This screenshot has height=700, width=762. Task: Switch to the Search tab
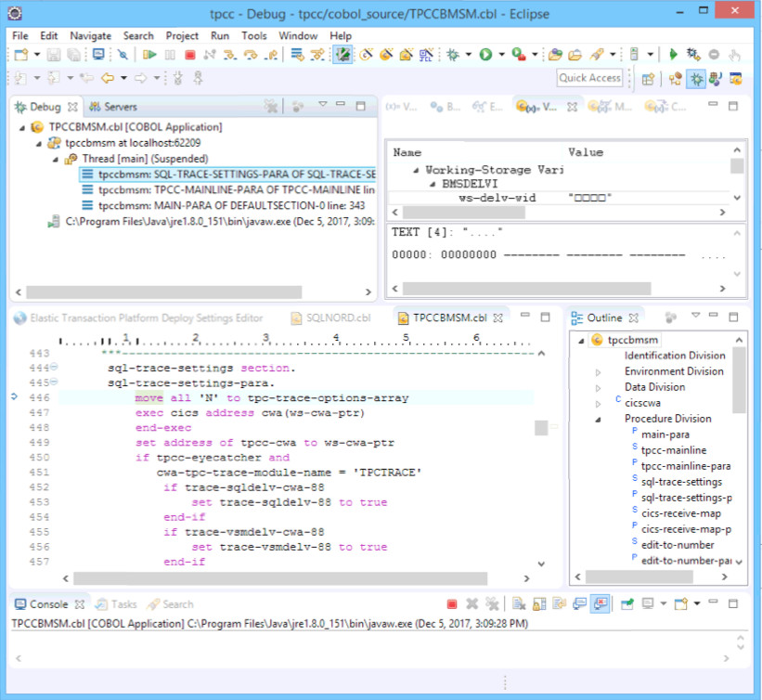(x=170, y=604)
